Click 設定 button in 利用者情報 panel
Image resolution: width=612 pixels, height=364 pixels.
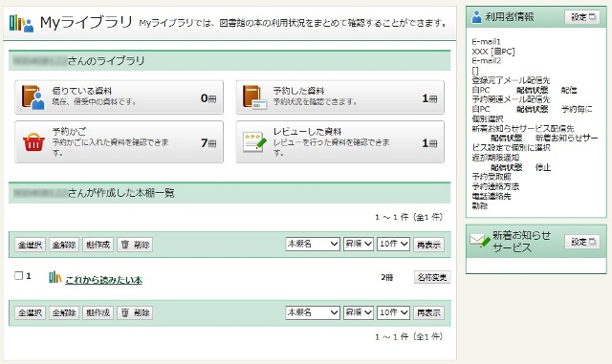coord(582,17)
